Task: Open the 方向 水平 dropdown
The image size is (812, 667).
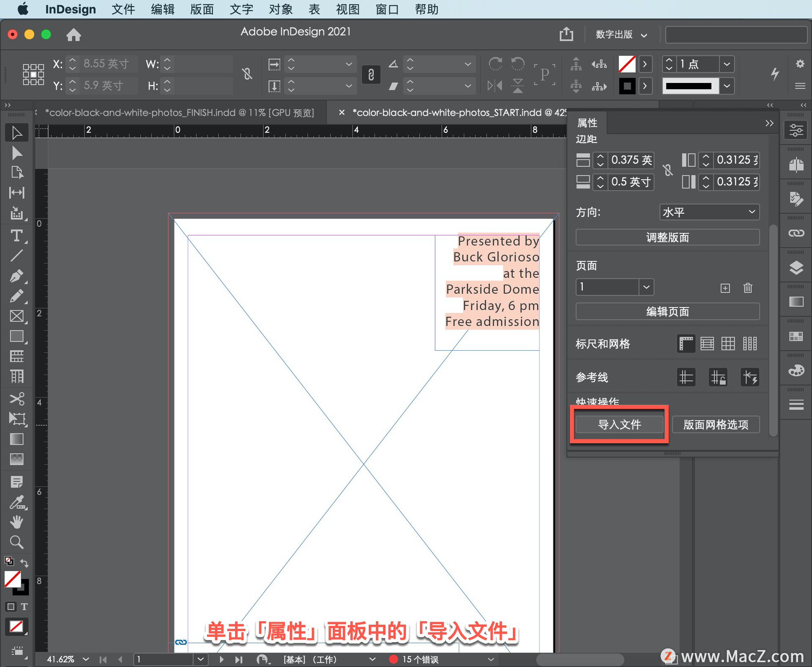Action: tap(709, 212)
